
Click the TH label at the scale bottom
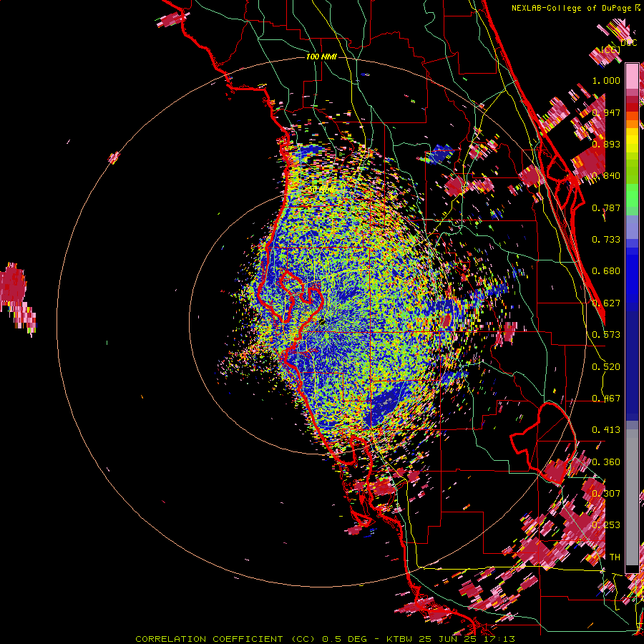(615, 557)
